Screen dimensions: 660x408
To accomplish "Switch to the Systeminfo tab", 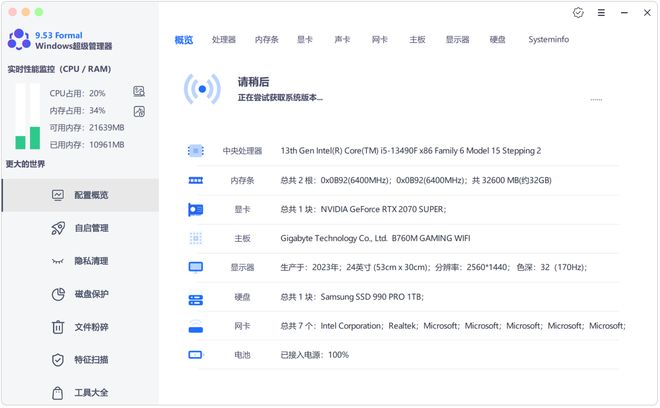I will 548,40.
